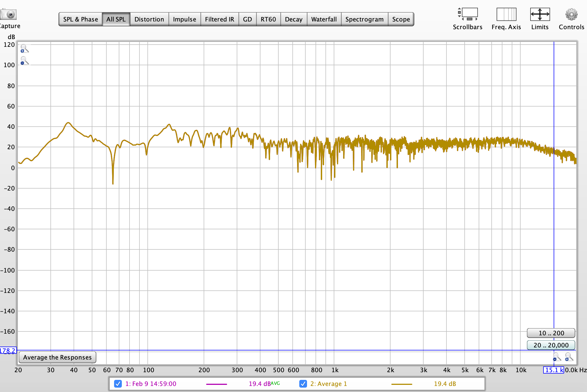This screenshot has width=587, height=392.
Task: Click the gold Average 1 line sample
Action: click(x=402, y=384)
